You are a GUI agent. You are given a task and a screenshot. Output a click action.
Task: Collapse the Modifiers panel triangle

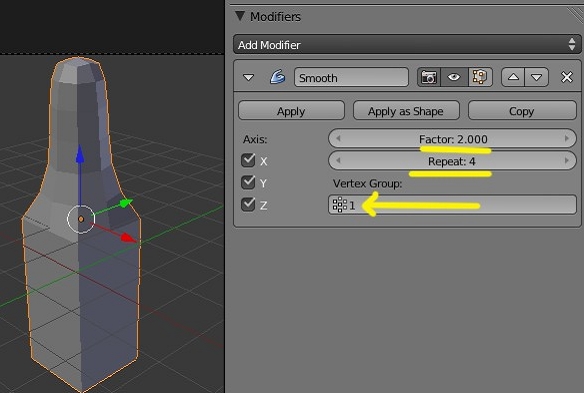tap(240, 16)
